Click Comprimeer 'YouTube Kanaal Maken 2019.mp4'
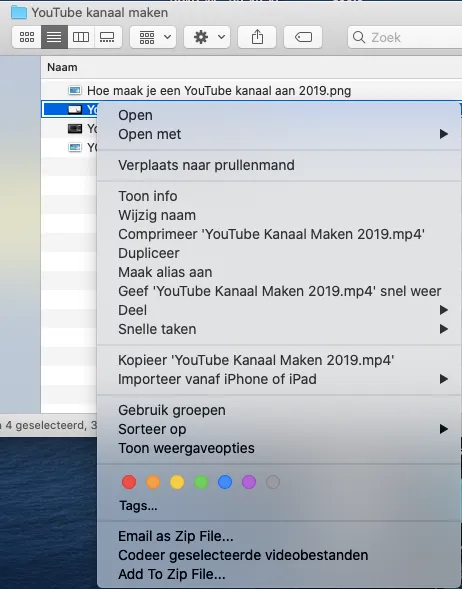 (x=279, y=234)
